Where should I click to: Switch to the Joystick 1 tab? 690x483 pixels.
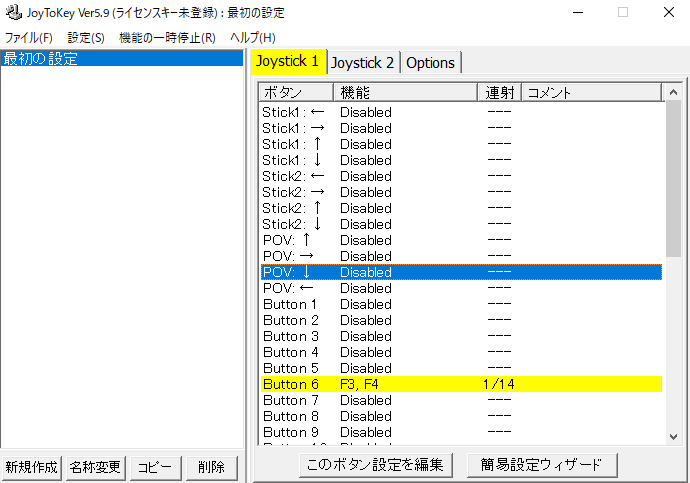(288, 61)
